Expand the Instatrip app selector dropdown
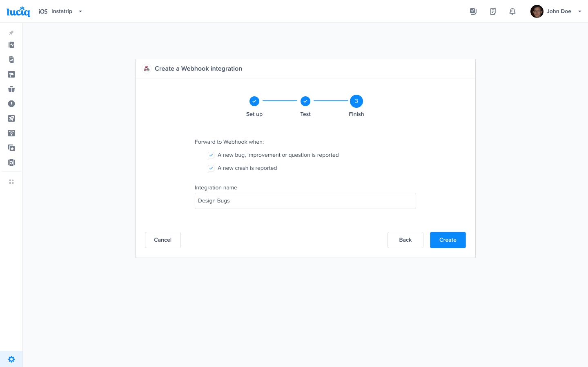Image resolution: width=588 pixels, height=367 pixels. (80, 11)
